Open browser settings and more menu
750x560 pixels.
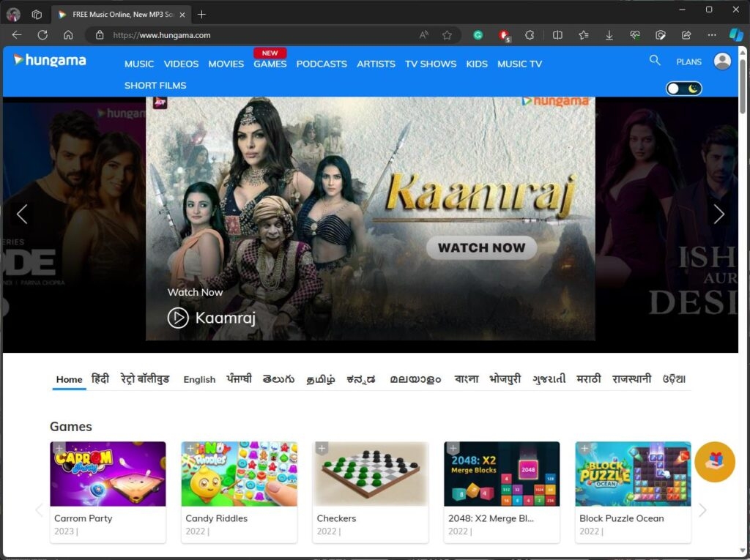point(712,35)
